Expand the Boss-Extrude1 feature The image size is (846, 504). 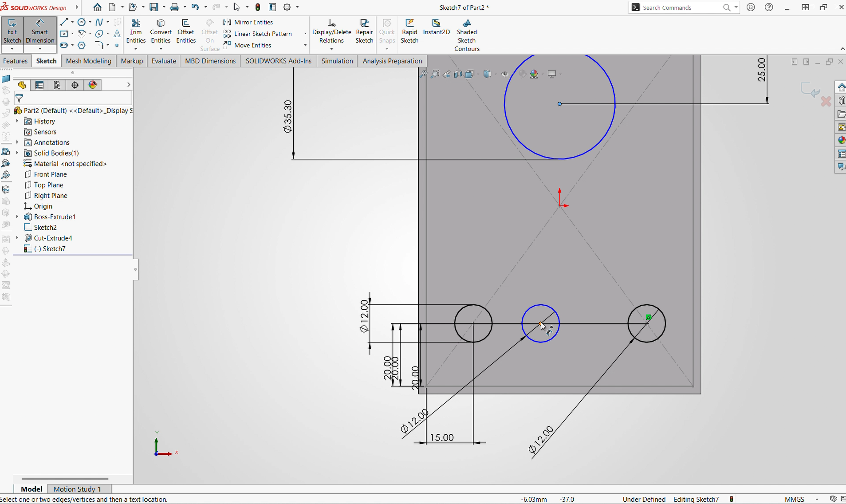(x=17, y=217)
